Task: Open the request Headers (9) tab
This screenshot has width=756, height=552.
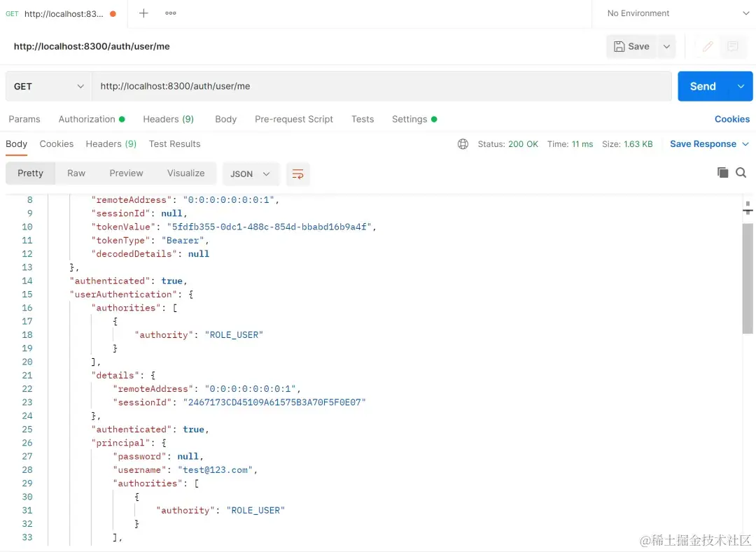Action: [168, 119]
